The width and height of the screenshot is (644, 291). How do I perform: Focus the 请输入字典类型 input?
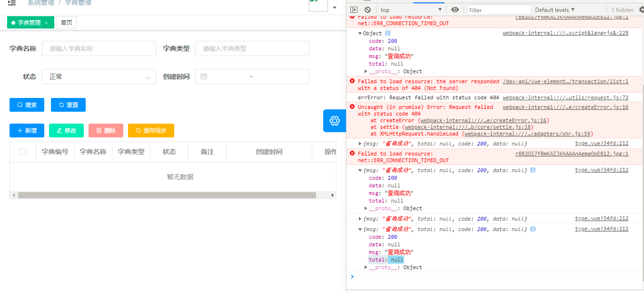(252, 48)
